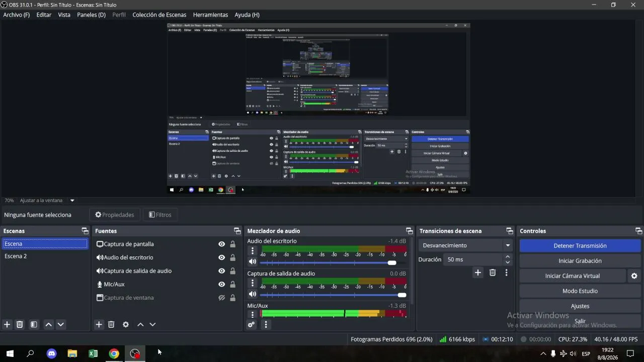Open virtual camera settings gear
Image resolution: width=644 pixels, height=362 pixels.
[x=634, y=276]
